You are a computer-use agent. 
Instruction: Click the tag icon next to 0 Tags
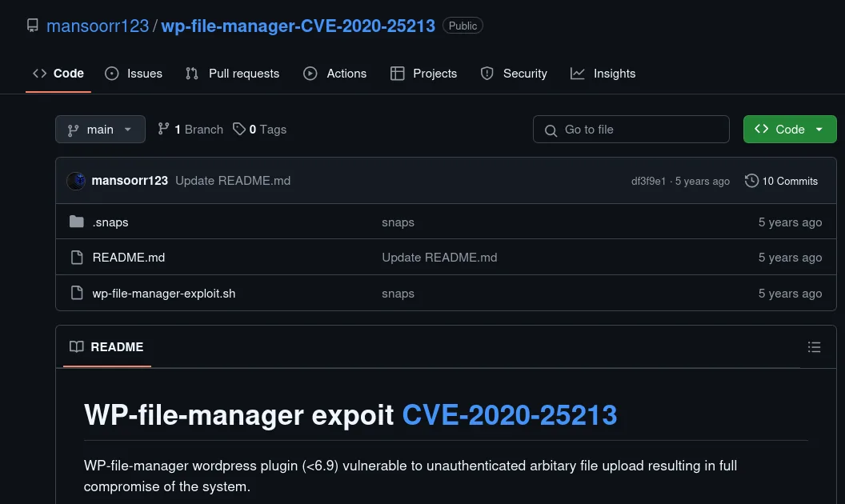pos(238,129)
